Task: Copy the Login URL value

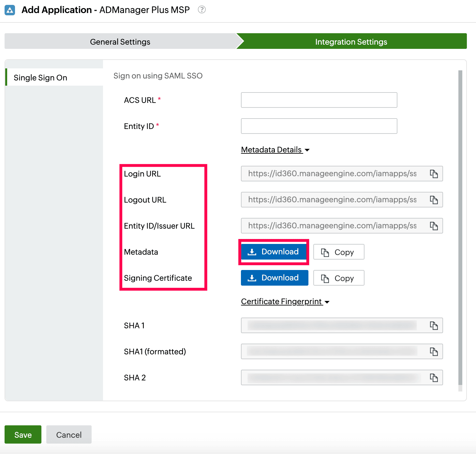Action: (434, 174)
